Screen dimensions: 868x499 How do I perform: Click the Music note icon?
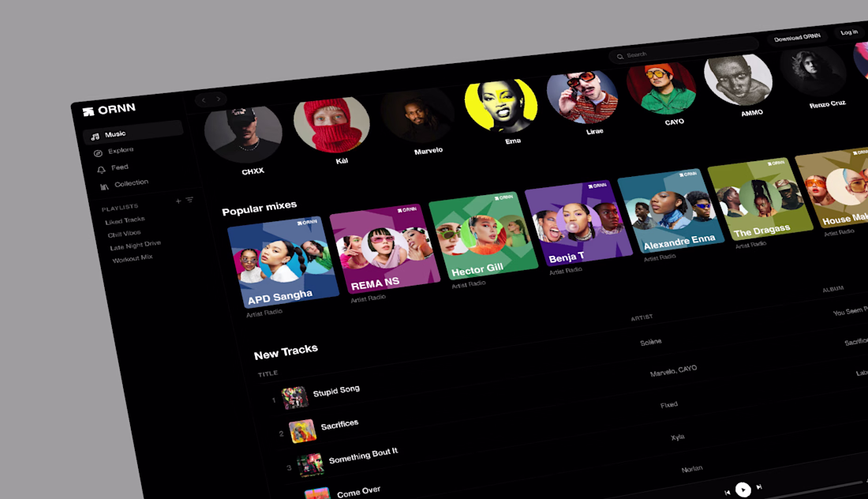point(95,137)
